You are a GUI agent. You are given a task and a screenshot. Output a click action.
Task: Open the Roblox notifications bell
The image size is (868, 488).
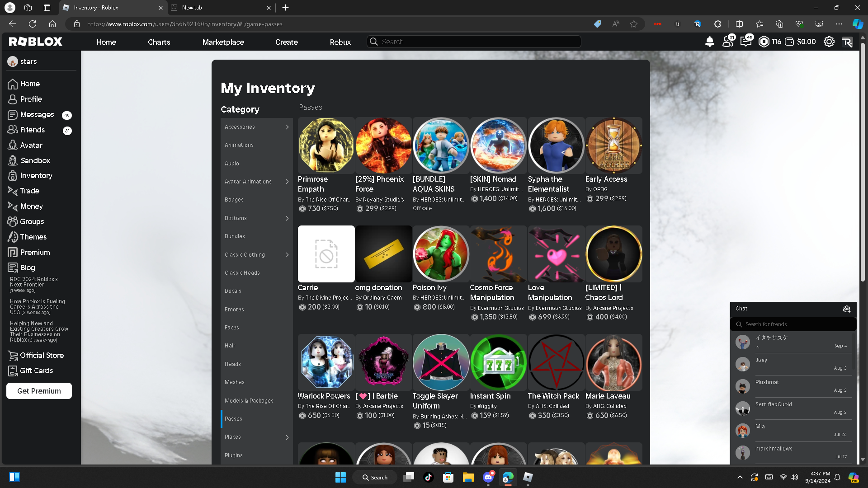[710, 42]
